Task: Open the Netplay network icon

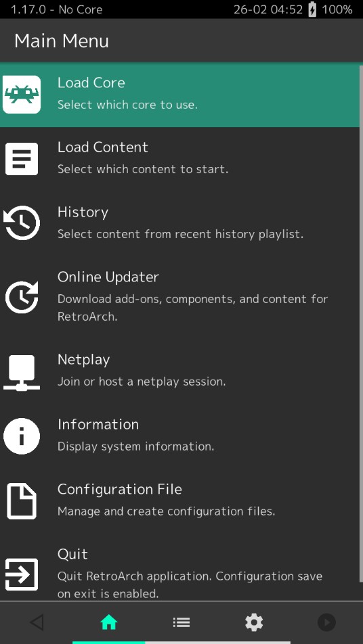Action: point(22,372)
